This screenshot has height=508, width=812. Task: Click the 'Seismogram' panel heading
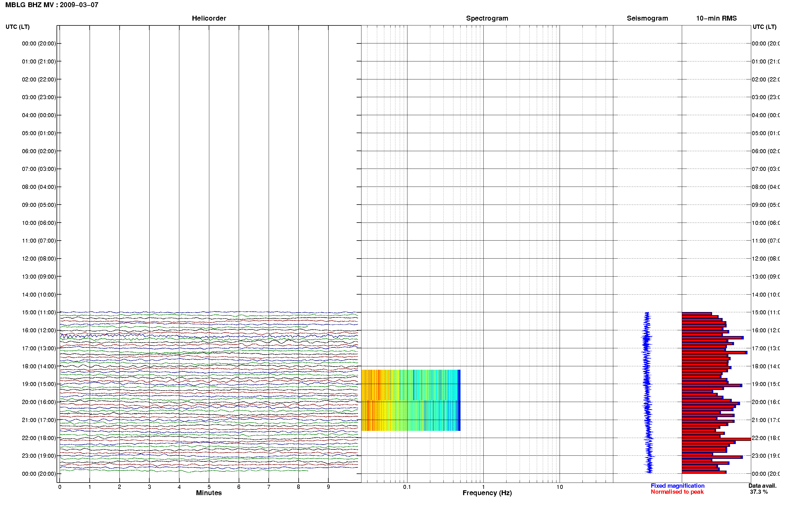pos(647,18)
